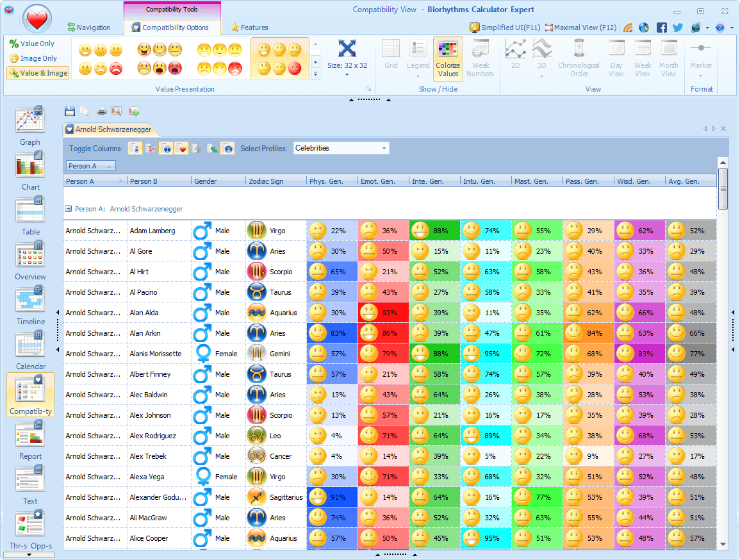Select the Value & Image presentation option
This screenshot has height=560, width=740.
[38, 73]
